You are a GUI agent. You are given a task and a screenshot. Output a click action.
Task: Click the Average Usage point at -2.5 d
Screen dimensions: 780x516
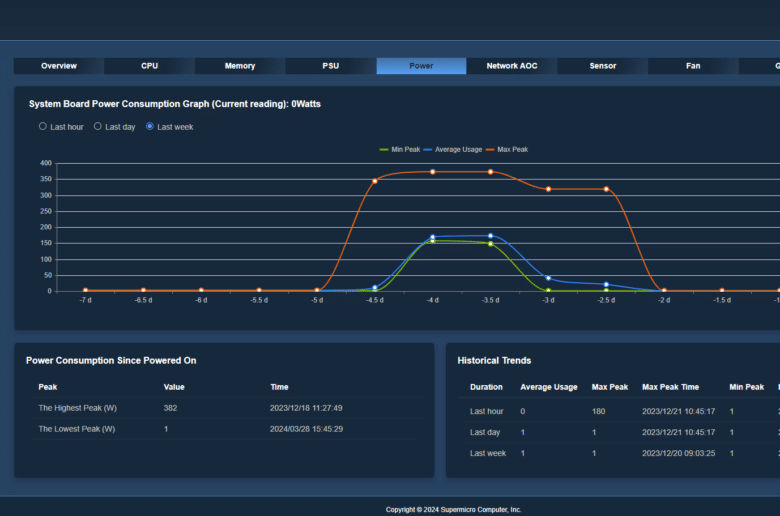(x=606, y=285)
